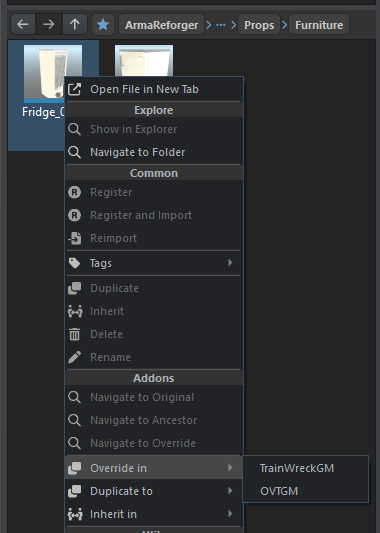Expand collapsed breadcrumb ellipsis
This screenshot has height=533, width=380.
click(221, 25)
